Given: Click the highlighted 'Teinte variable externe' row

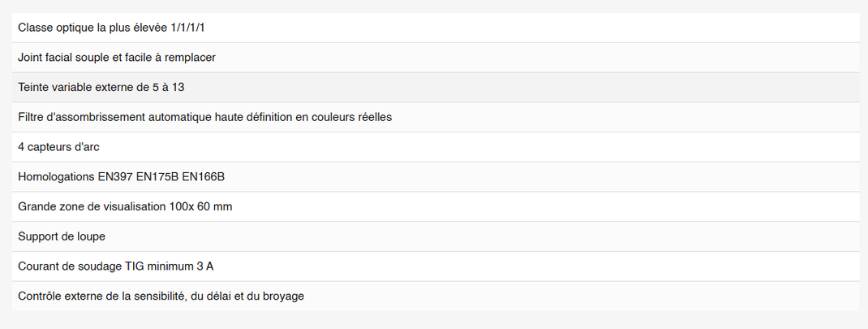Looking at the screenshot, I should [435, 88].
